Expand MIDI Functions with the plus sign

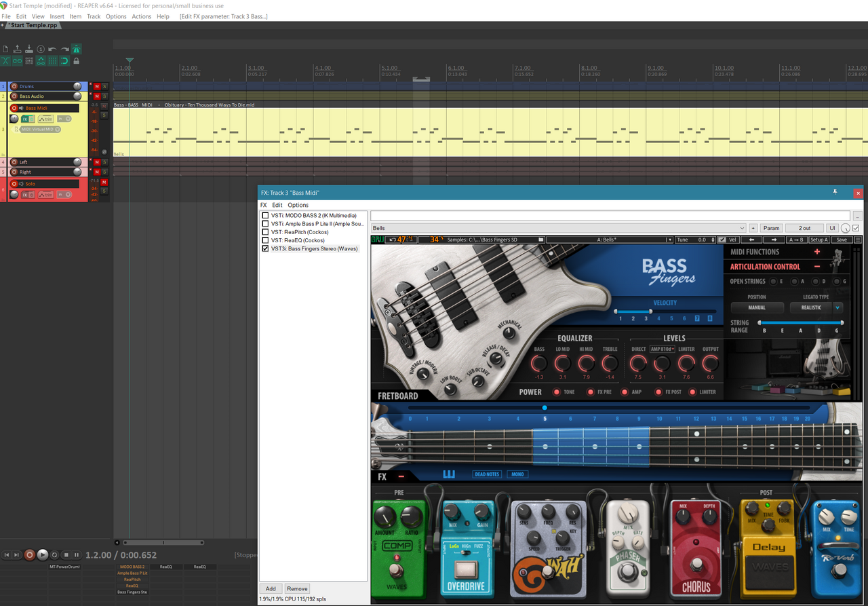pyautogui.click(x=817, y=252)
